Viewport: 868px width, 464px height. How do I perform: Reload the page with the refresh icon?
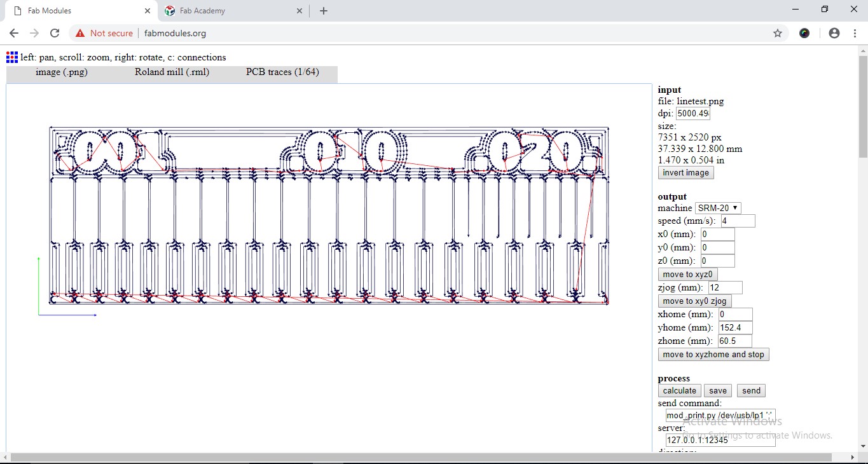55,33
